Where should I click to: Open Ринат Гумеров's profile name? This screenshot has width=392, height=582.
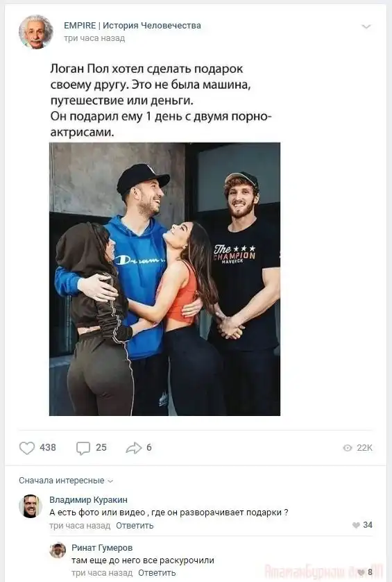[x=102, y=547]
